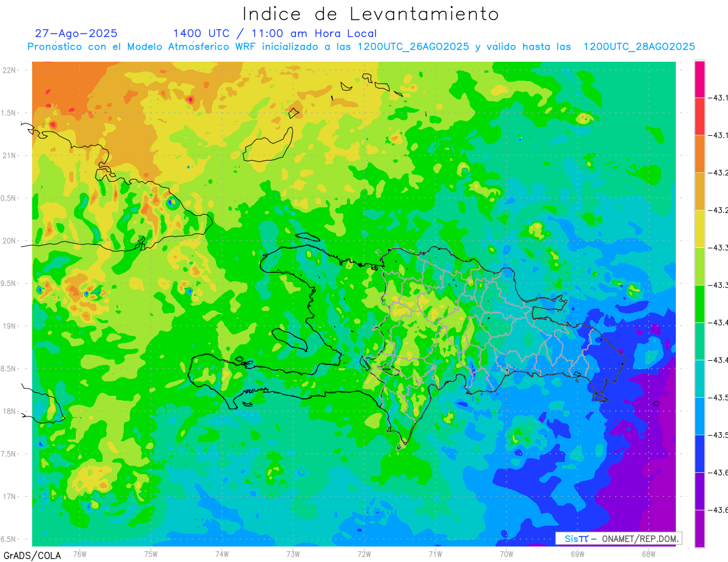Click the bright green legend swatch
Image resolution: width=728 pixels, height=562 pixels.
coord(699,304)
